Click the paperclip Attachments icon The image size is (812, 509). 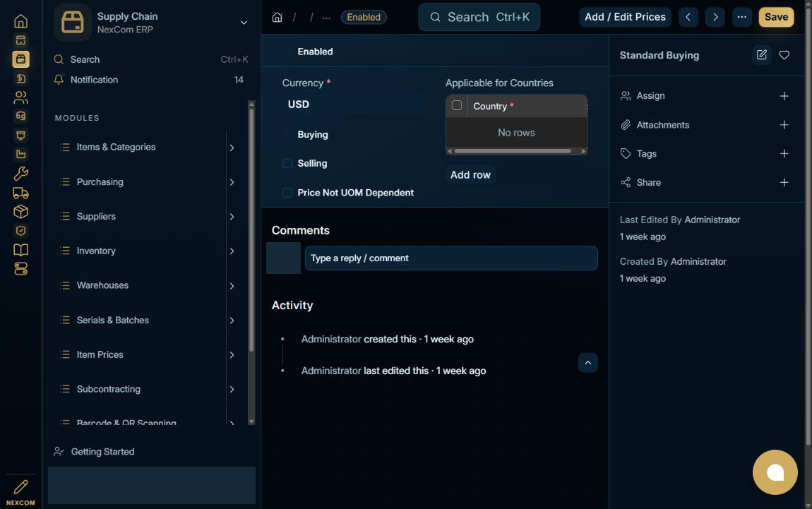coord(626,125)
